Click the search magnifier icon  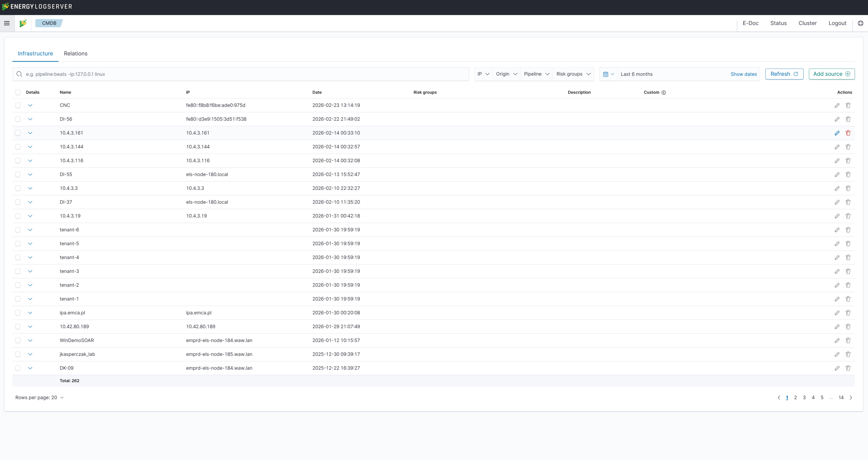click(19, 74)
